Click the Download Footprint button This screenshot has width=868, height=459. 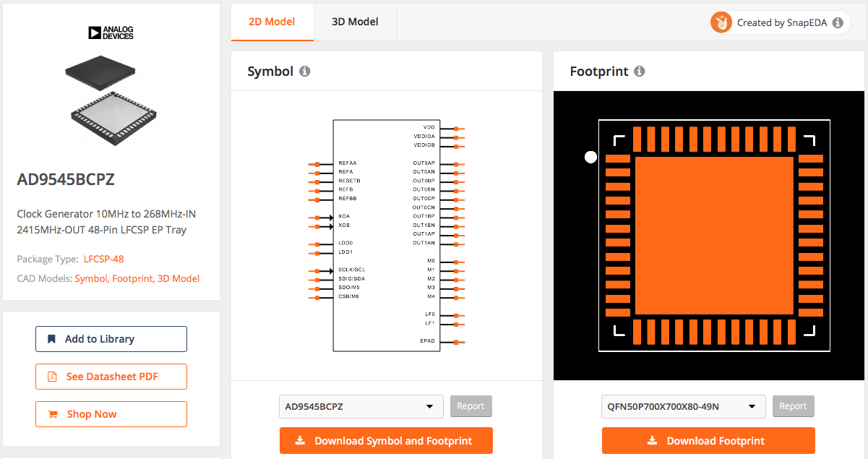[x=708, y=440]
